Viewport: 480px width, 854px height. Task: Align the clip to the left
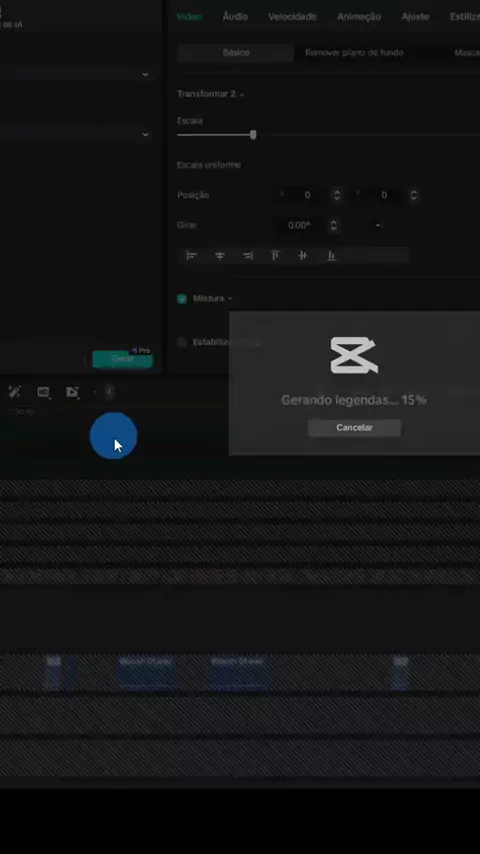(x=192, y=255)
